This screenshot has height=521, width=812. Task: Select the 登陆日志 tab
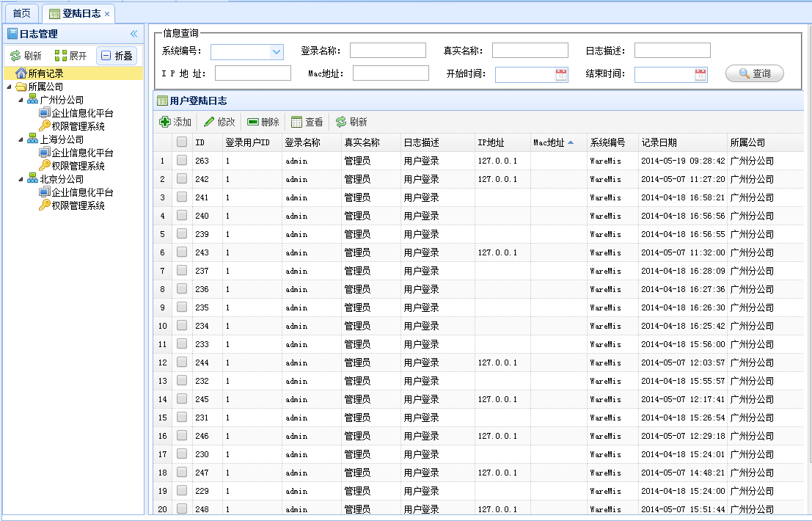tap(78, 13)
